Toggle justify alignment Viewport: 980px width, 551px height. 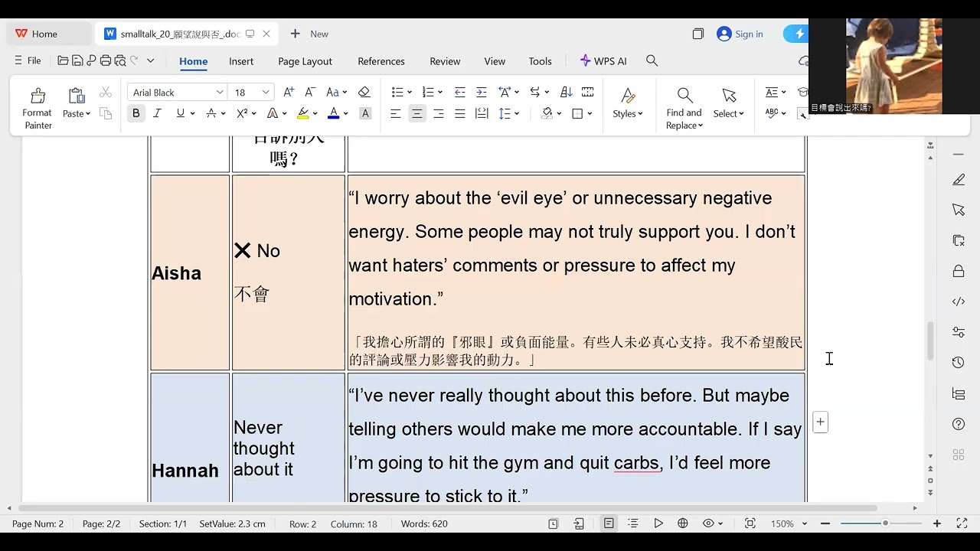click(x=459, y=113)
